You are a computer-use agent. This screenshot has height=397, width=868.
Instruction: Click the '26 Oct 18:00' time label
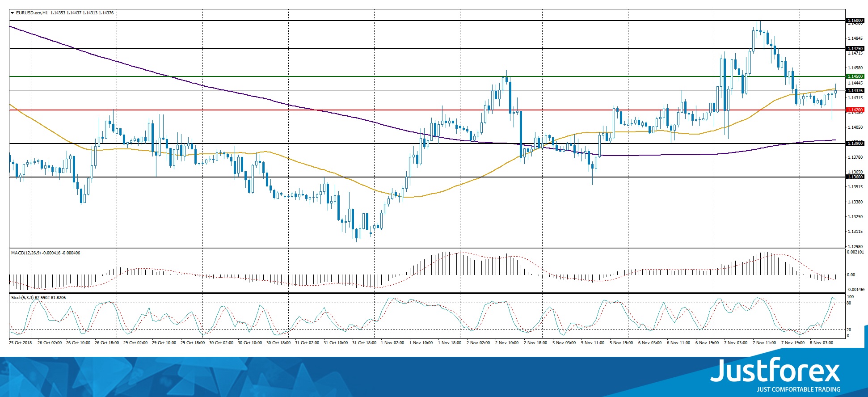coord(107,343)
